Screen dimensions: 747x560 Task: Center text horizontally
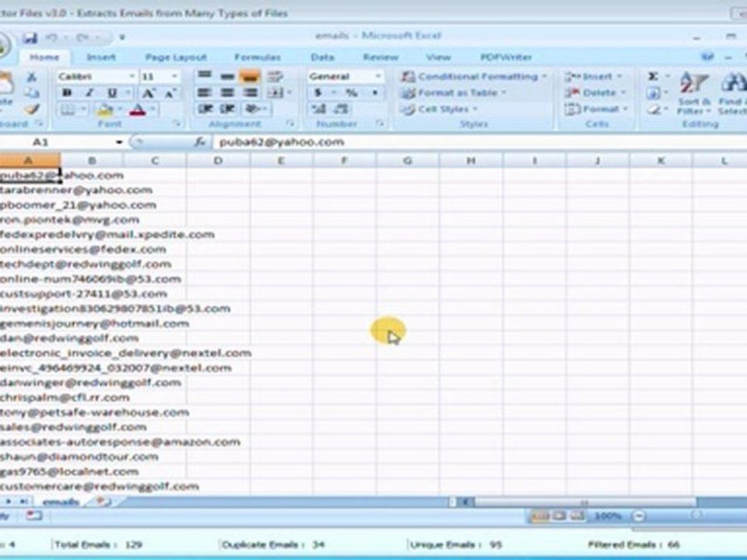coord(228,93)
